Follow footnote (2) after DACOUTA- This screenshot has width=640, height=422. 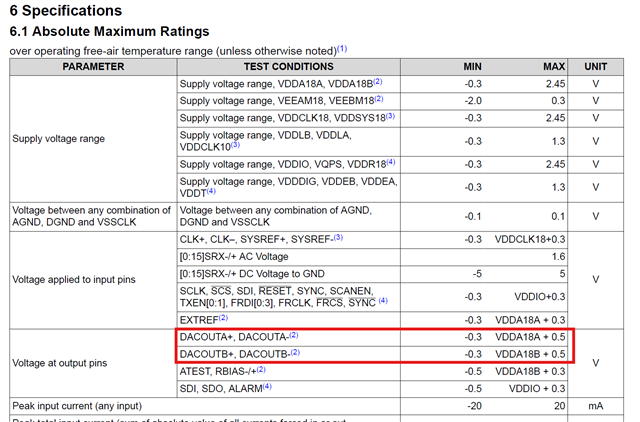click(x=293, y=335)
